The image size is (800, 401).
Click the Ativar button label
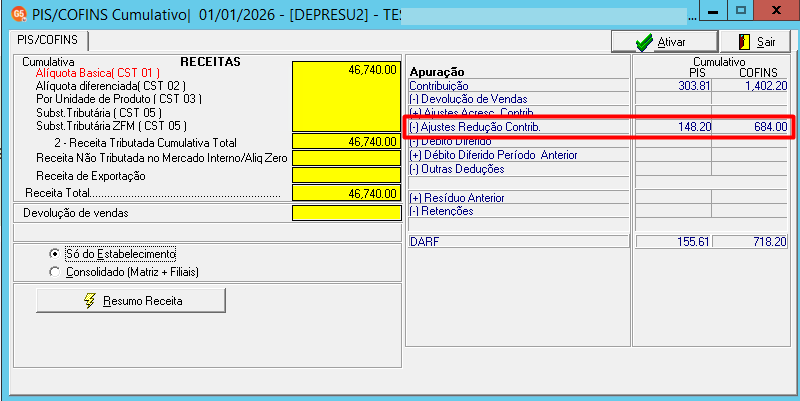[671, 42]
